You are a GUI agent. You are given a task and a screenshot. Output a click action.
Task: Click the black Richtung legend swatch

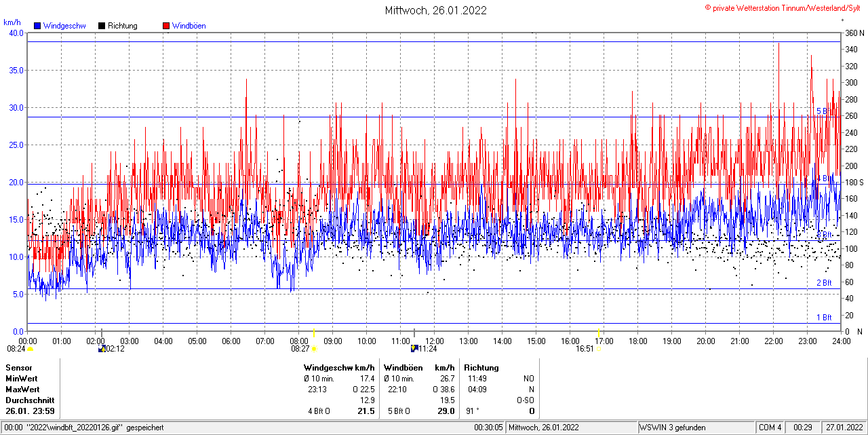coord(102,26)
